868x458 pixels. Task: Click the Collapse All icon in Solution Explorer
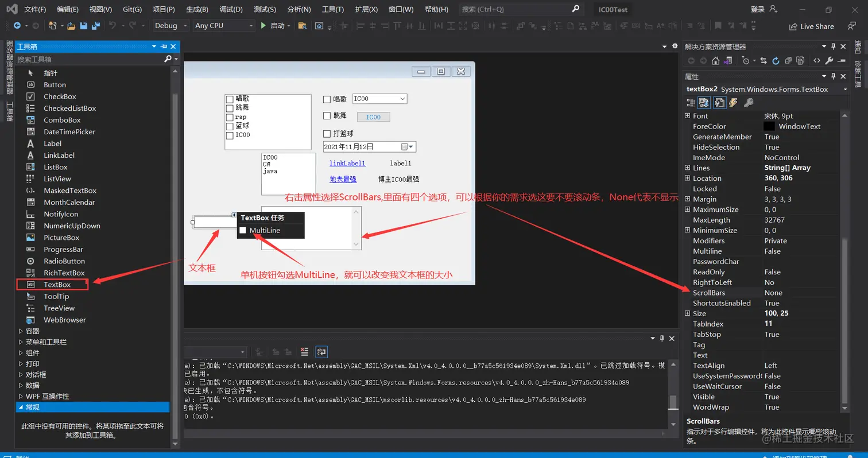[788, 60]
